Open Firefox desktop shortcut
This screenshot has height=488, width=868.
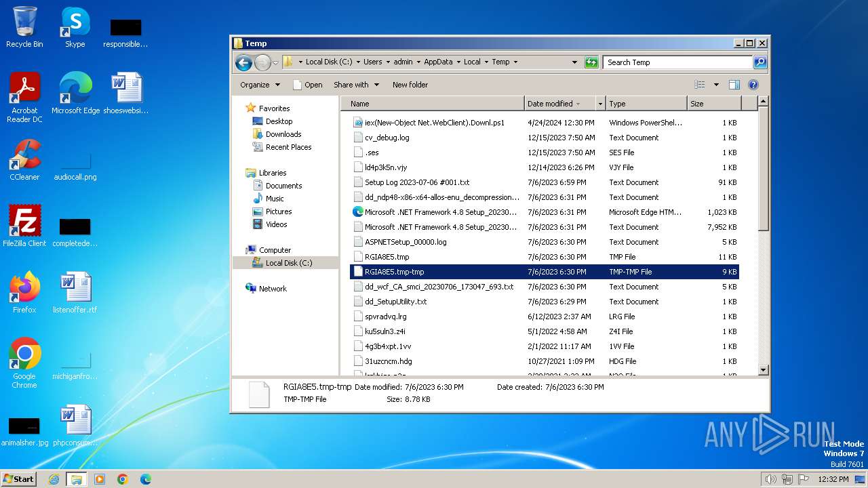24,293
